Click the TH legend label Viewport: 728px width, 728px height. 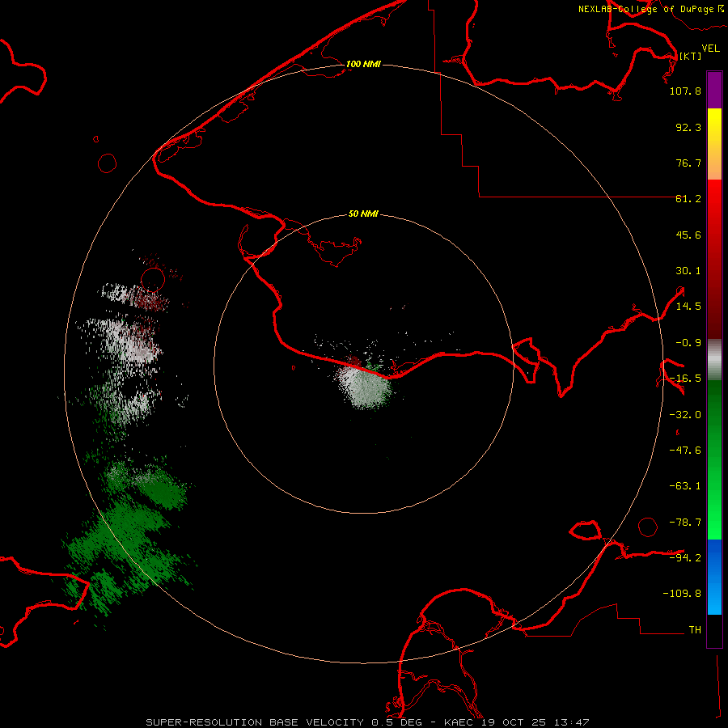click(x=695, y=630)
